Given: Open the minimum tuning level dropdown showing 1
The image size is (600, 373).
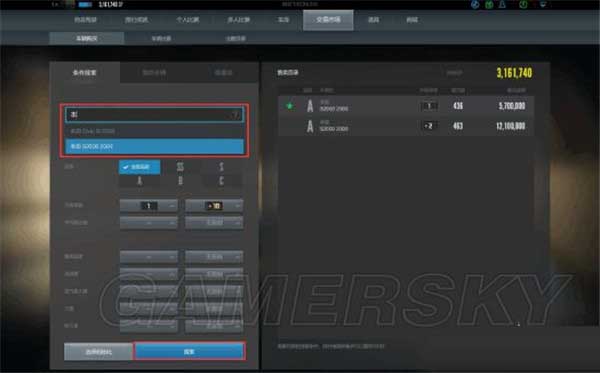Looking at the screenshot, I should click(x=148, y=205).
